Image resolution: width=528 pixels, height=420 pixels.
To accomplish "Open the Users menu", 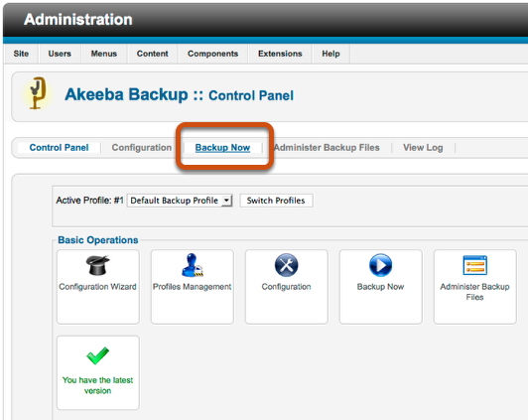I will 60,54.
